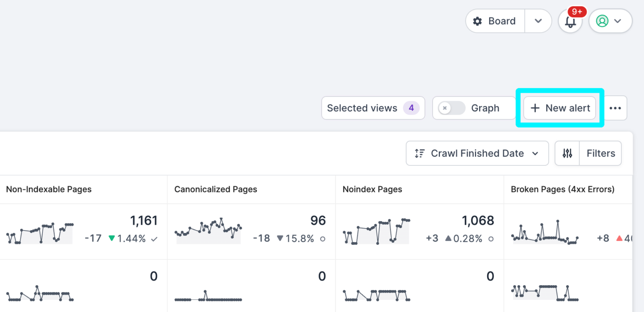Click the checkmark icon next to 1.44%
Viewport: 644px width, 312px height.
click(x=154, y=239)
